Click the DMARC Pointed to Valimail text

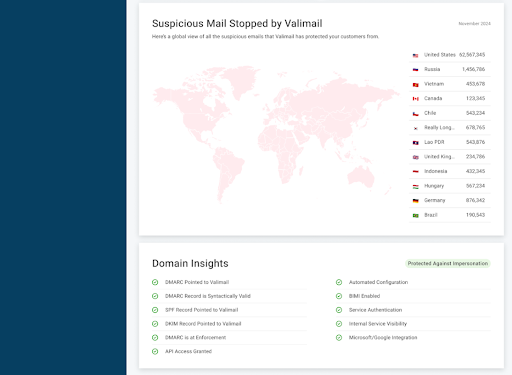[x=197, y=282]
